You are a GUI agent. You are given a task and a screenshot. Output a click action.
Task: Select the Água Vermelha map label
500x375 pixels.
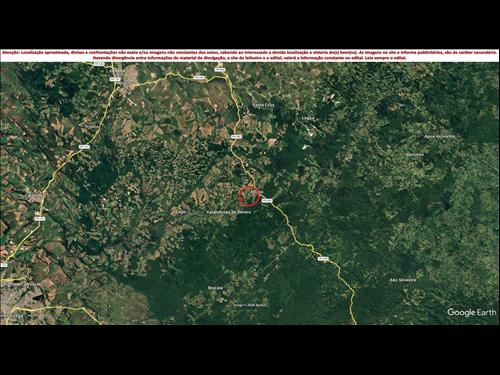point(439,136)
